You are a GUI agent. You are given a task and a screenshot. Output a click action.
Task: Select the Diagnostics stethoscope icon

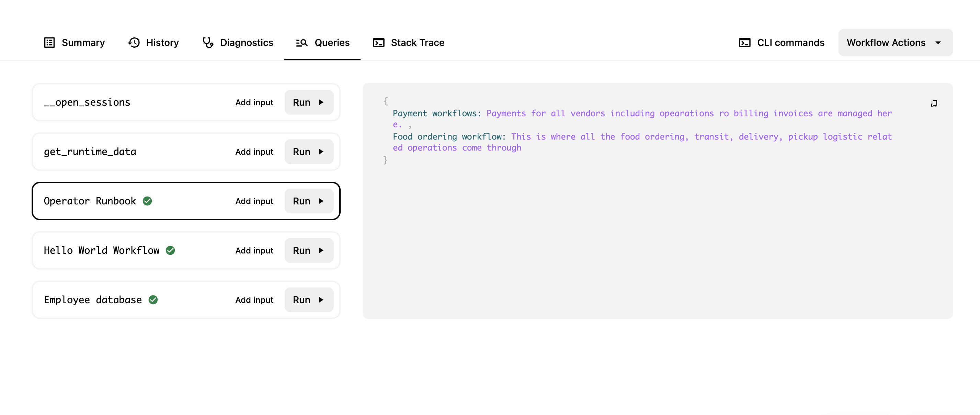coord(208,43)
